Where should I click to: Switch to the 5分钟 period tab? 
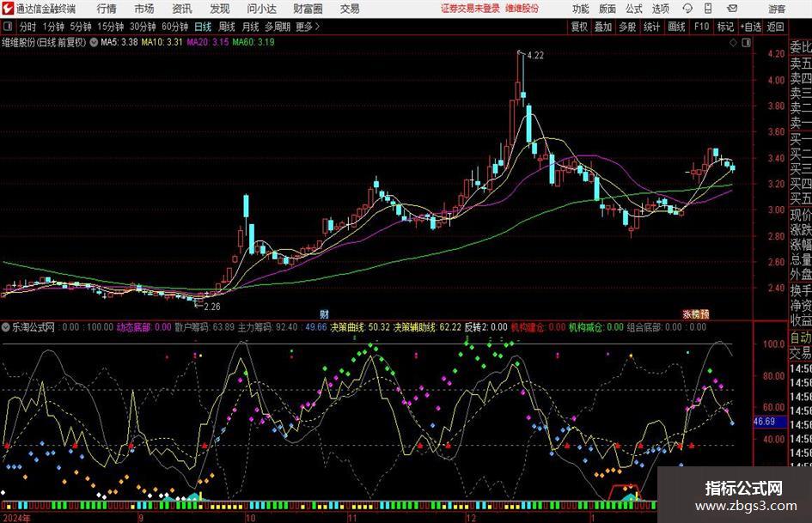pos(81,27)
